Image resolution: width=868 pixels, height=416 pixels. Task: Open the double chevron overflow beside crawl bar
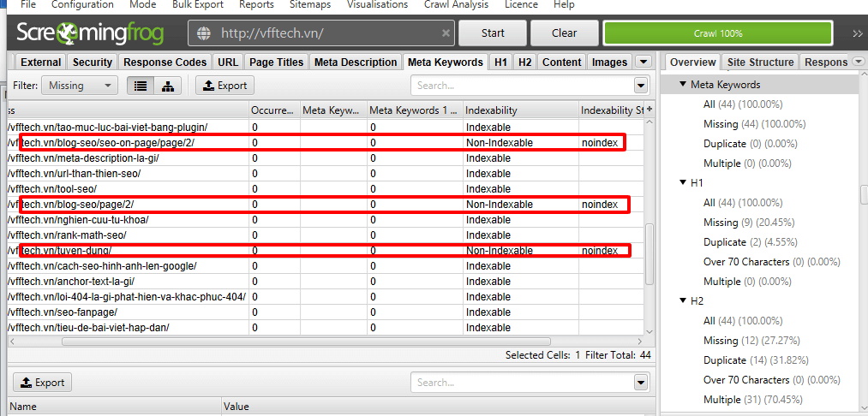857,33
